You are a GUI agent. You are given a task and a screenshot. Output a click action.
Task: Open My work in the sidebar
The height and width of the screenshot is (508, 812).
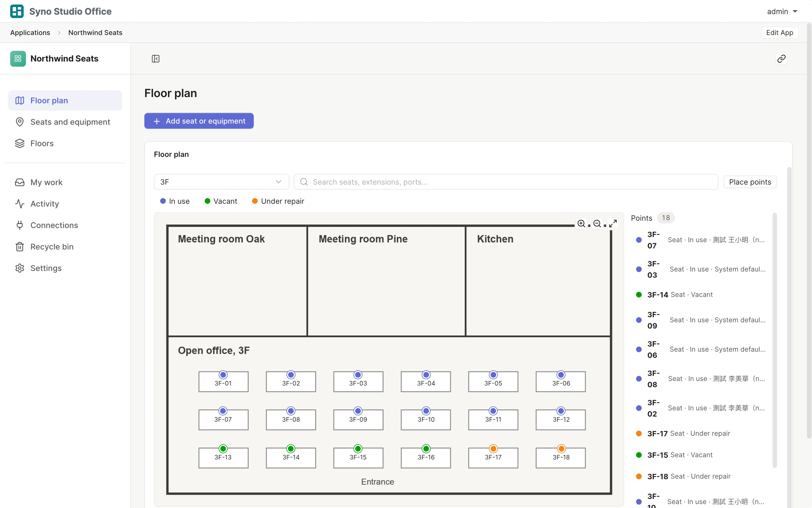coord(65,182)
